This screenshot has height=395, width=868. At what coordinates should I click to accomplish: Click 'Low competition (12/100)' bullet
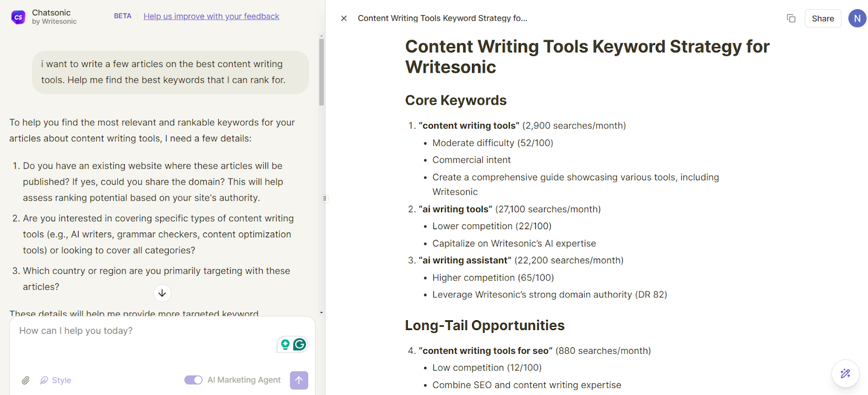point(487,367)
